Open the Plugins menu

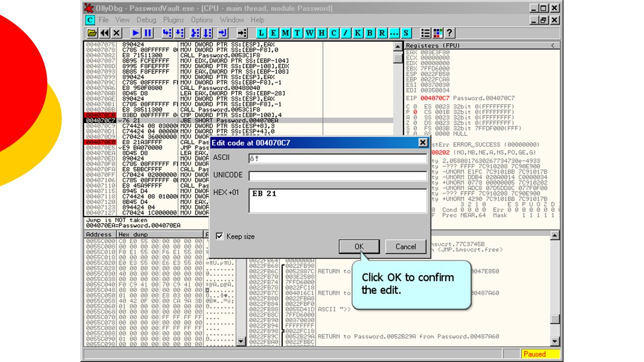174,20
